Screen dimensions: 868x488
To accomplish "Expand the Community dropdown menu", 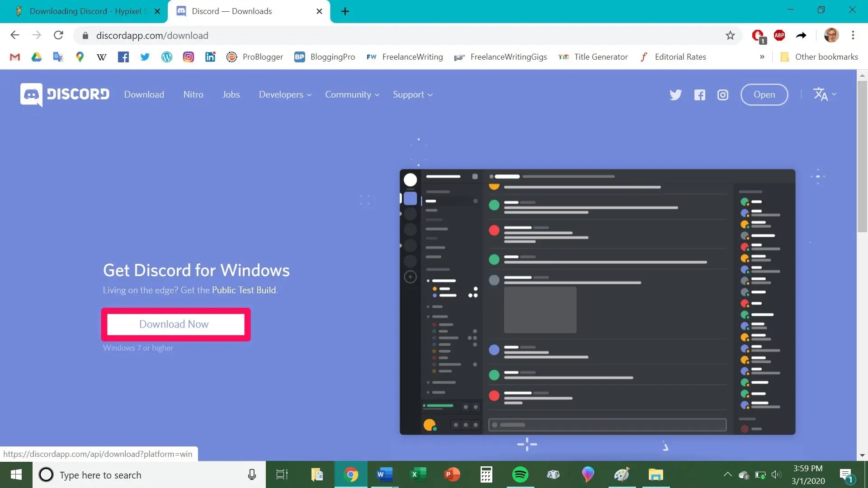I will pyautogui.click(x=352, y=95).
